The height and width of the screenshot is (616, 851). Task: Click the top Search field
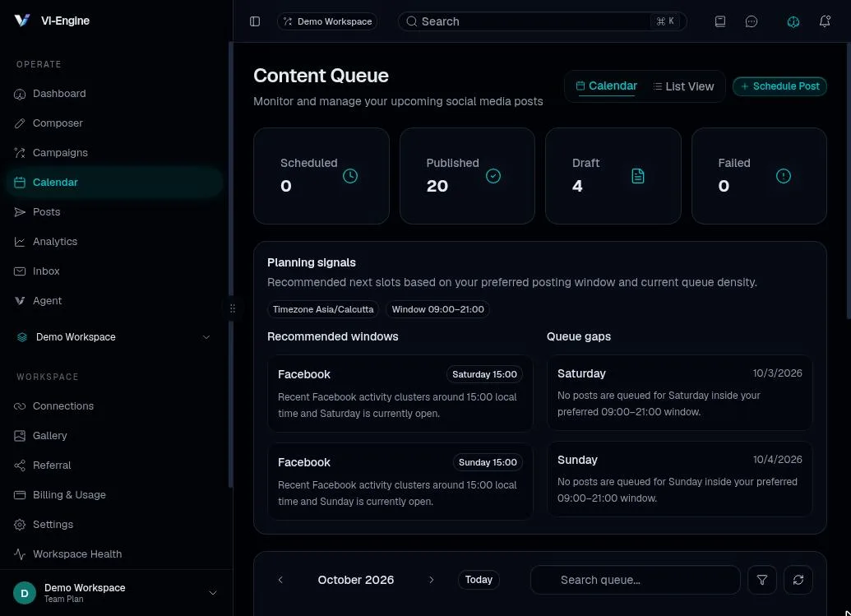(542, 21)
